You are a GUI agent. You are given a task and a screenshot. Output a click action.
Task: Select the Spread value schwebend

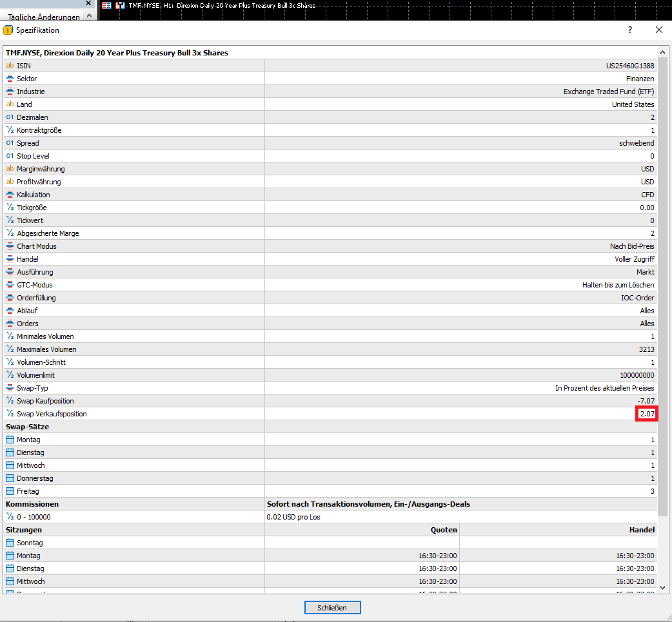(637, 142)
